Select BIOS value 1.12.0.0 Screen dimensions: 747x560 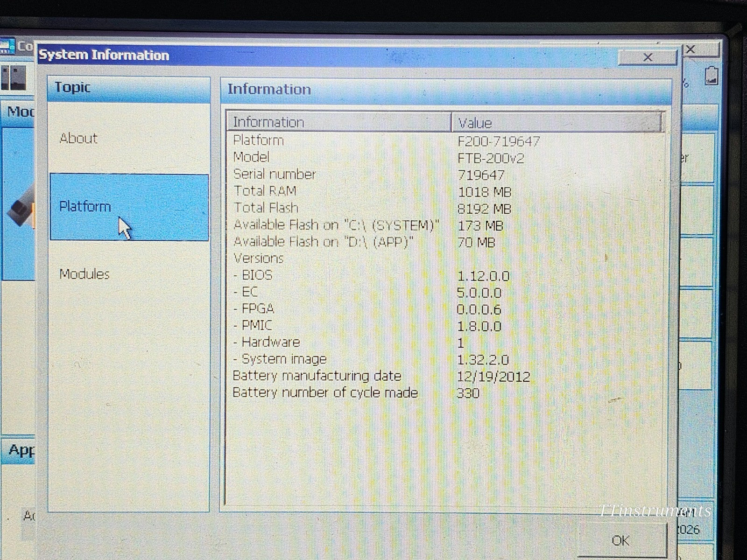pos(483,276)
